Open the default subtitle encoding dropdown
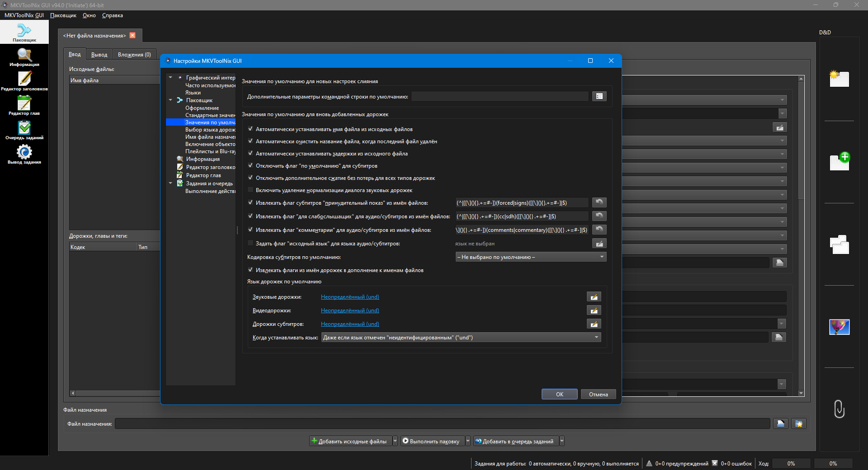 (531, 257)
